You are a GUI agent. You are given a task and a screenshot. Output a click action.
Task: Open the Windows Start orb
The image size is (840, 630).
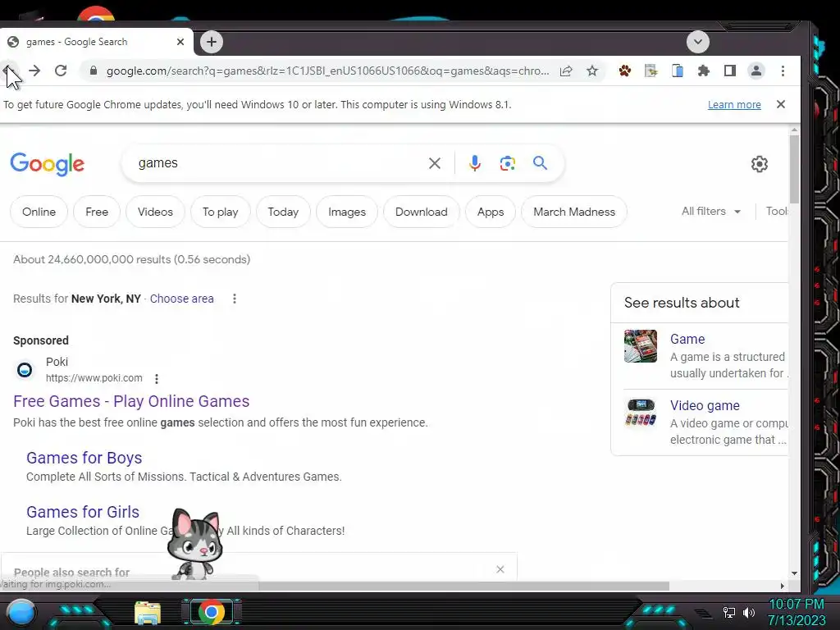[x=21, y=612]
